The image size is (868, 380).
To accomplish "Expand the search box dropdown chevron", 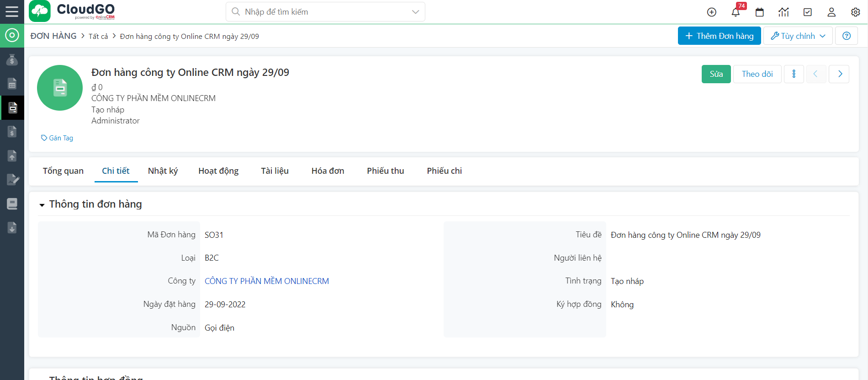I will pos(415,12).
